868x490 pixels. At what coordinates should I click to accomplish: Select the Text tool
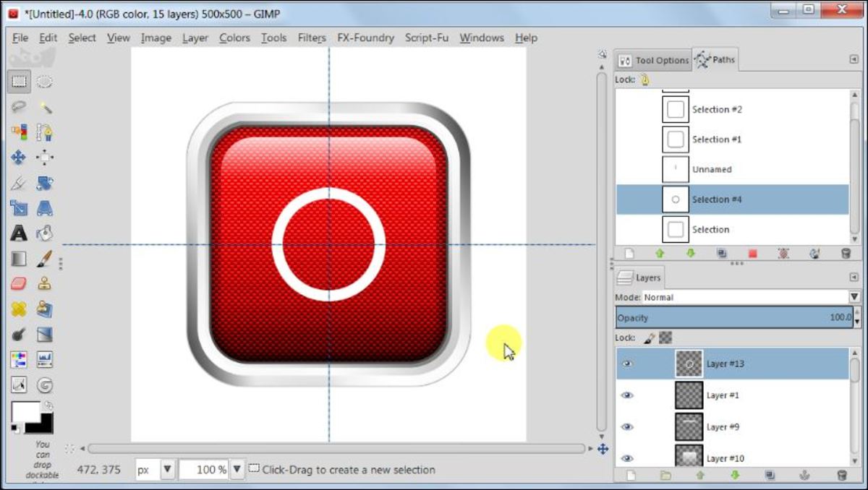pos(20,233)
